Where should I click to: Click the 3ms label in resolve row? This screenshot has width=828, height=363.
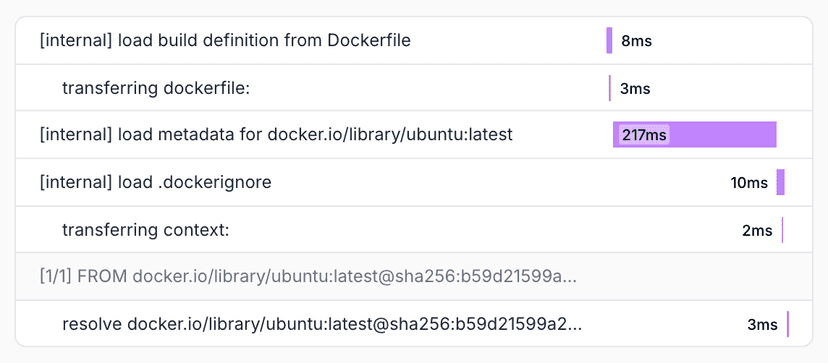pos(762,324)
